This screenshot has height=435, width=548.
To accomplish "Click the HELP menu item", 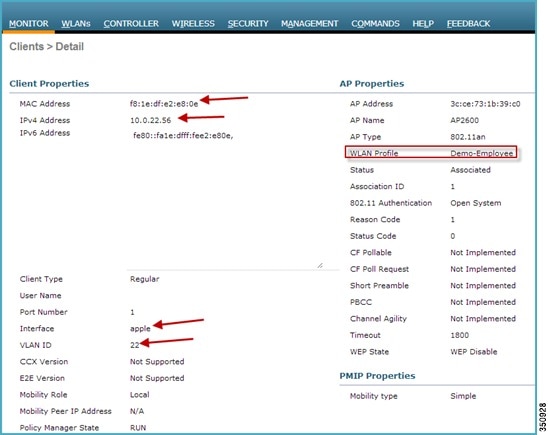I will (x=423, y=24).
